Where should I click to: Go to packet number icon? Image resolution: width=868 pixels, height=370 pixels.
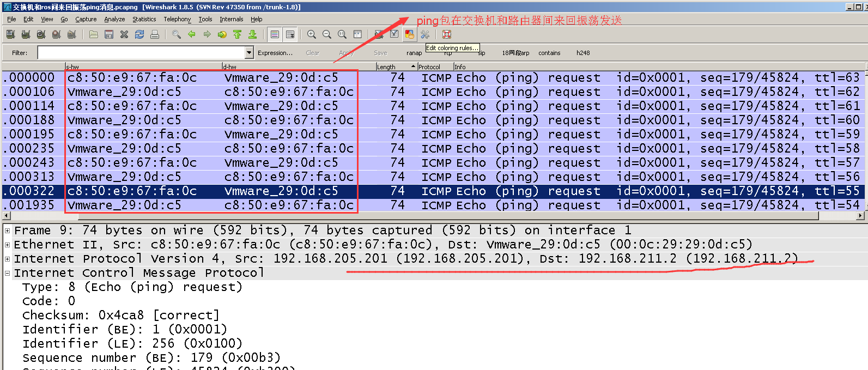tap(222, 34)
